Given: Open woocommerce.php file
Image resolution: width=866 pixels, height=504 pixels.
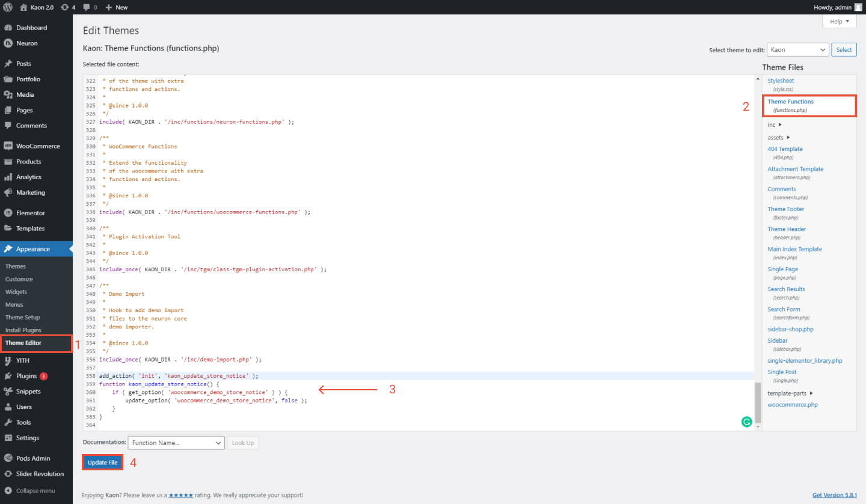Looking at the screenshot, I should 792,405.
